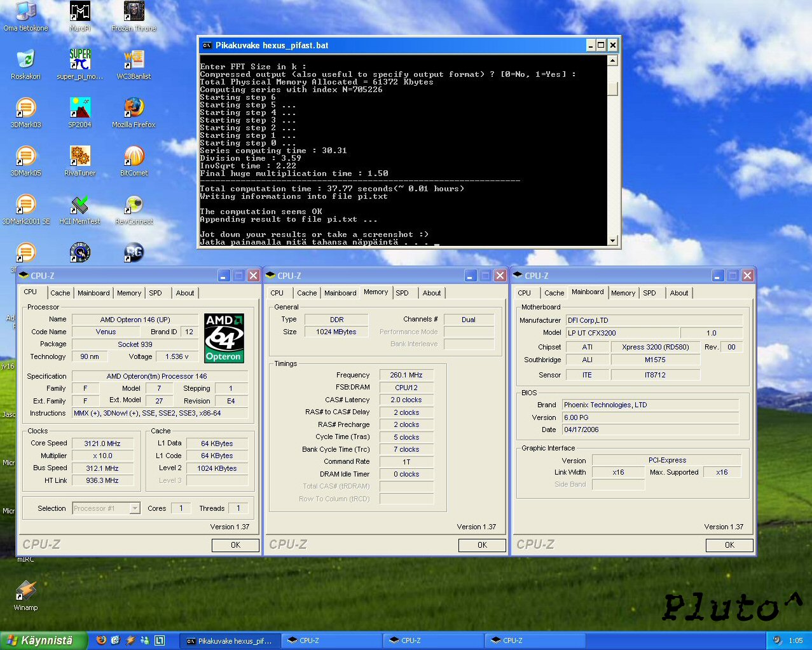Click the system tray icon beside the clock
This screenshot has height=650, width=812.
777,640
